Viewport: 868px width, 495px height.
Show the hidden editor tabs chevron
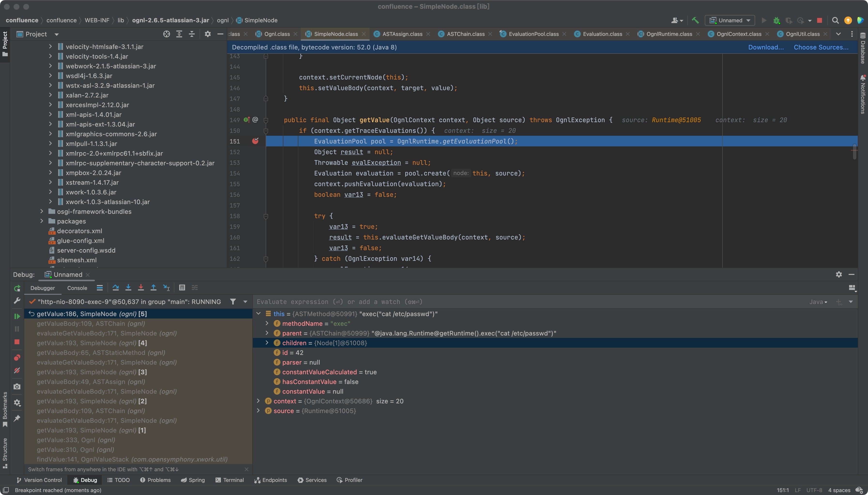coord(838,34)
